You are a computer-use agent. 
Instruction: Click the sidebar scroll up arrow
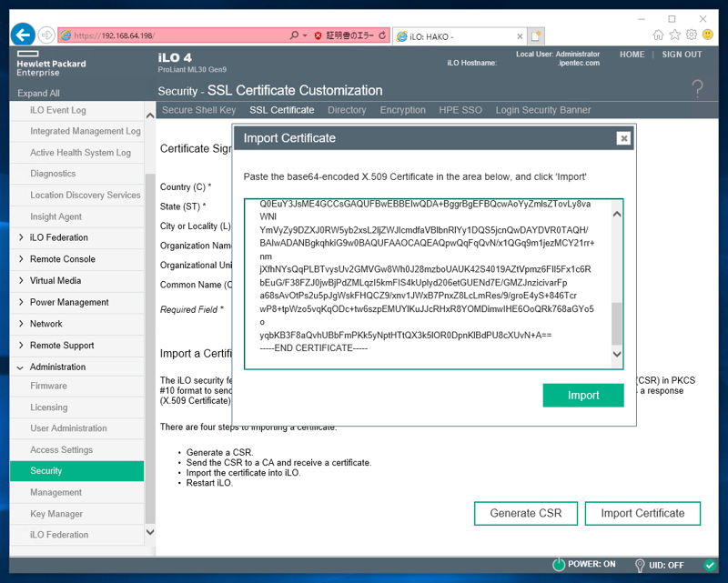(x=150, y=116)
